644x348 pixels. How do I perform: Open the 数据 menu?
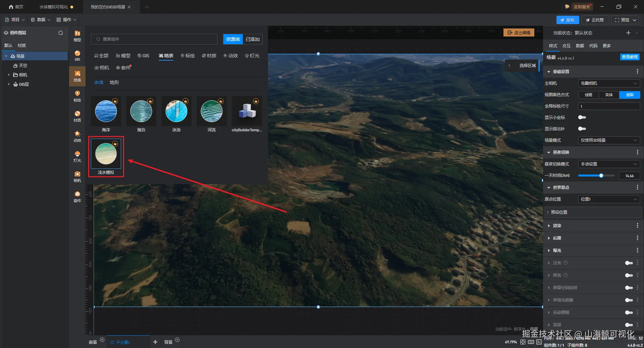(41, 20)
